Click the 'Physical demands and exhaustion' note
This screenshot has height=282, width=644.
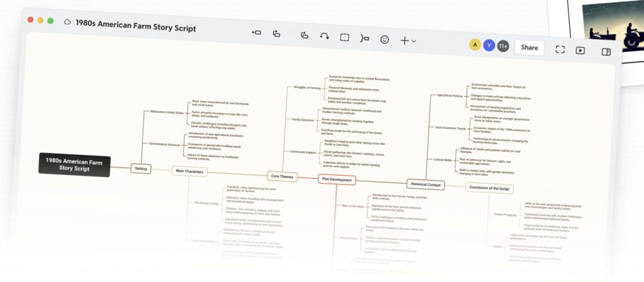(354, 89)
